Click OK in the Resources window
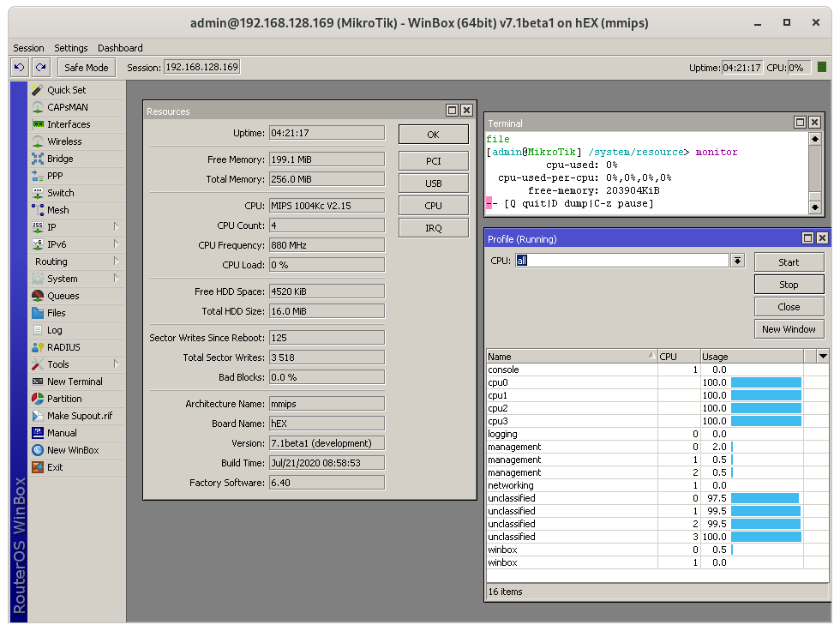 click(x=434, y=135)
